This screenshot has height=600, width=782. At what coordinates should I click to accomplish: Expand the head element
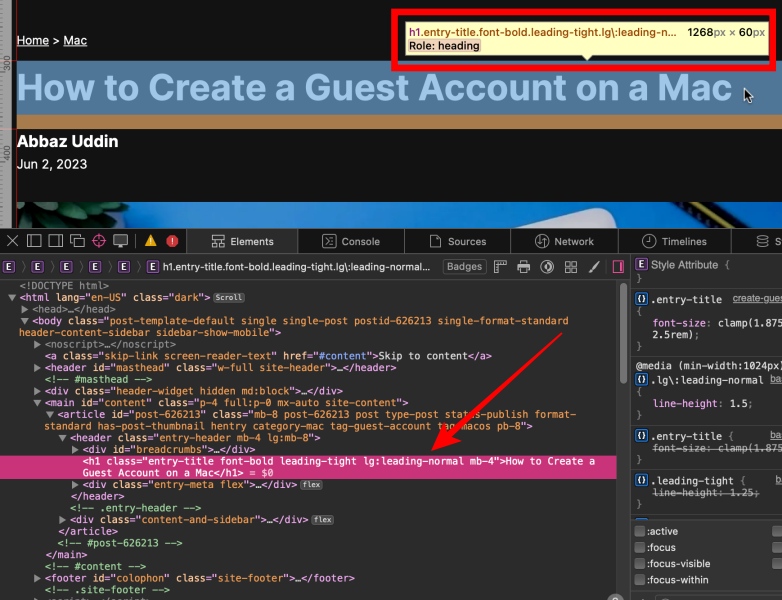pos(24,309)
